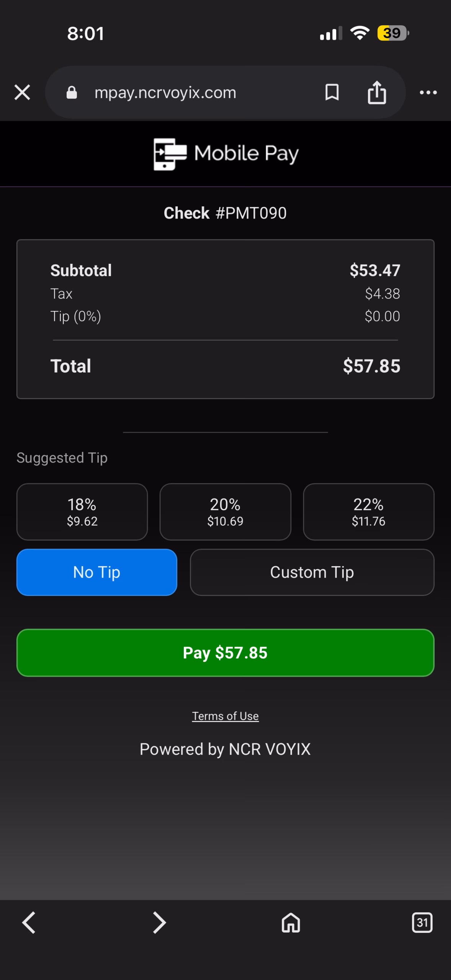
Task: Open the three-dot browser menu
Action: (x=428, y=92)
